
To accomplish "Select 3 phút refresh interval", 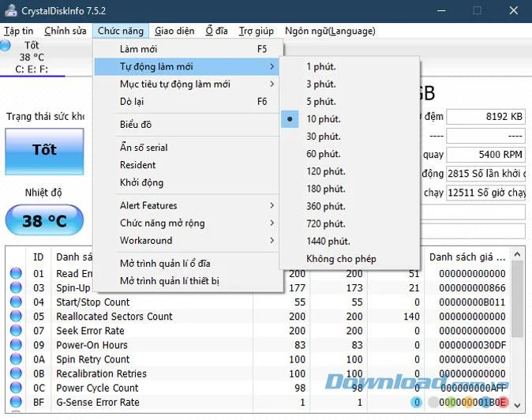I will tap(350, 84).
